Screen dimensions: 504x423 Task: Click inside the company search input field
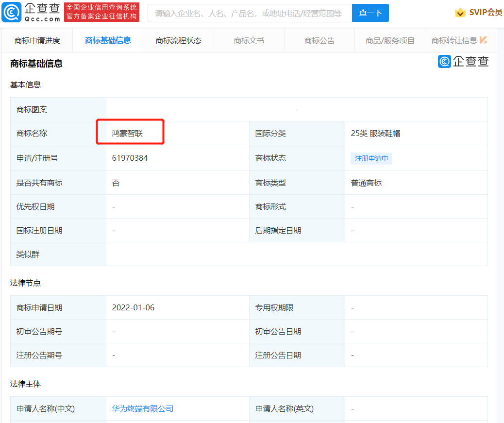248,13
